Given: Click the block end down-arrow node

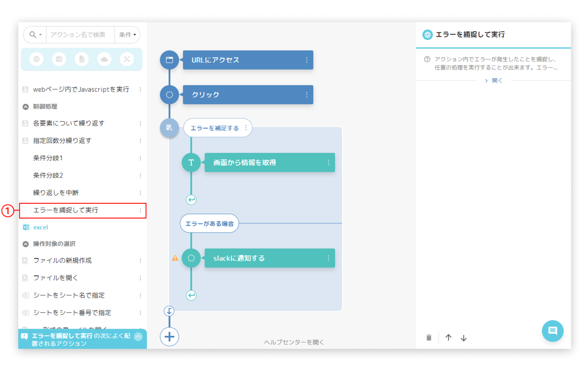Looking at the screenshot, I should pos(169,311).
